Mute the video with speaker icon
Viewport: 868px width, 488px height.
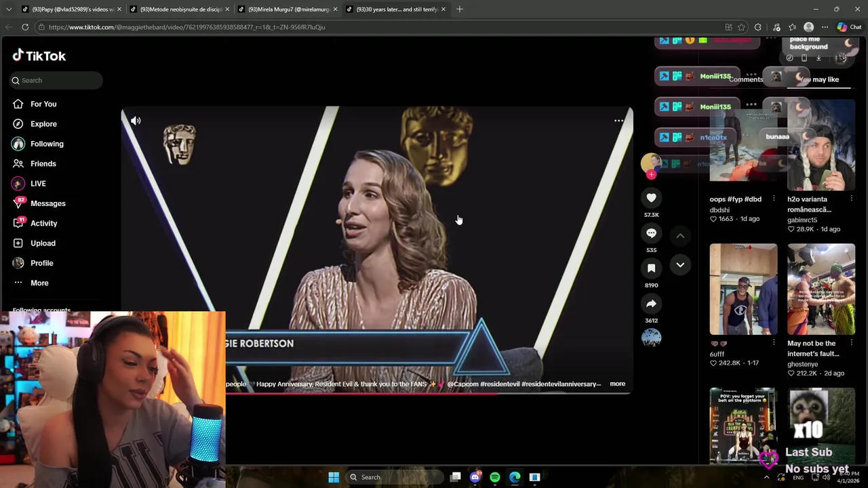pos(136,121)
